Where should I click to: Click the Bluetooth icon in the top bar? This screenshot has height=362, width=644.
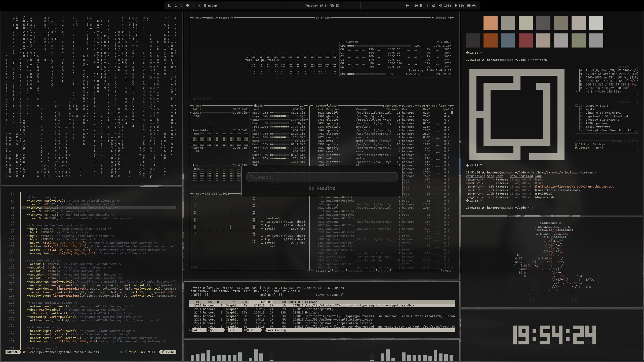[427, 6]
